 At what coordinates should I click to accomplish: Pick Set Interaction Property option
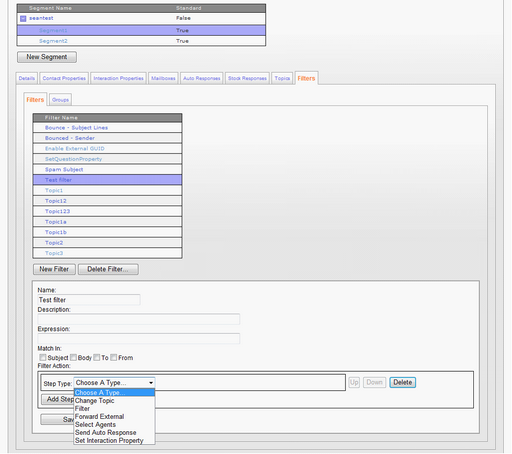tap(109, 440)
